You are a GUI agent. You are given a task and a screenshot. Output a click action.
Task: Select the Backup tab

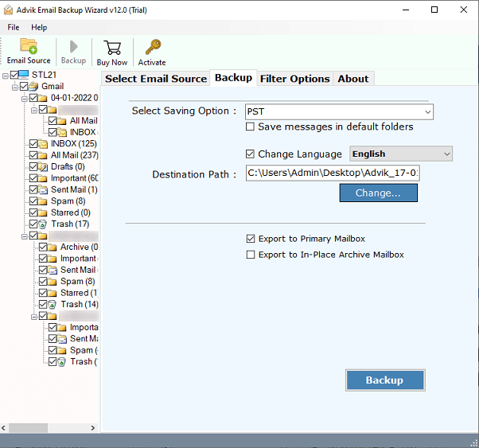tap(233, 78)
